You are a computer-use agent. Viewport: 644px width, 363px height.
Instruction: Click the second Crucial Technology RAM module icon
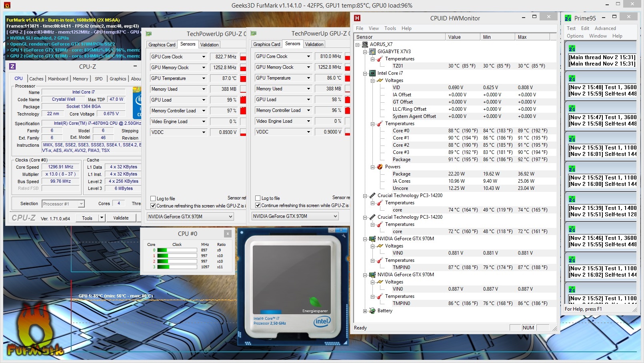[372, 217]
